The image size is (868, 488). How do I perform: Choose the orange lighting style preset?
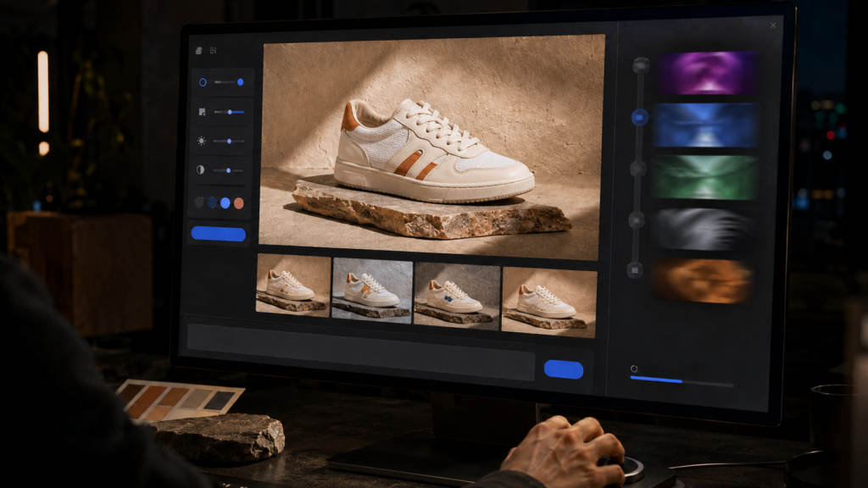coord(702,281)
